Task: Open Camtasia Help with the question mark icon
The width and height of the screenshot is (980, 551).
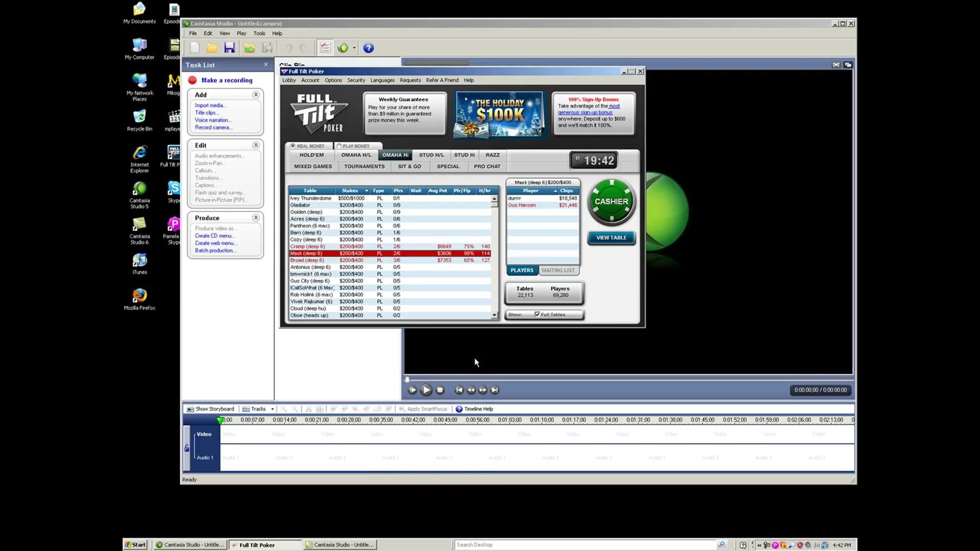Action: click(369, 47)
